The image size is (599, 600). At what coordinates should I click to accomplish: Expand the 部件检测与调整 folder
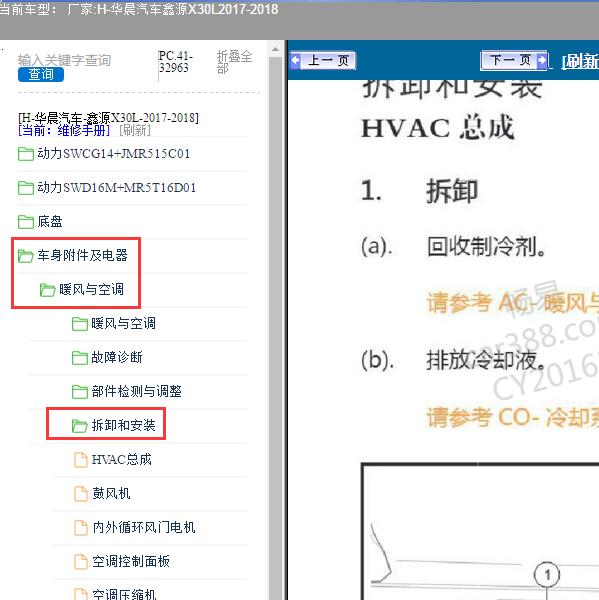tap(136, 391)
